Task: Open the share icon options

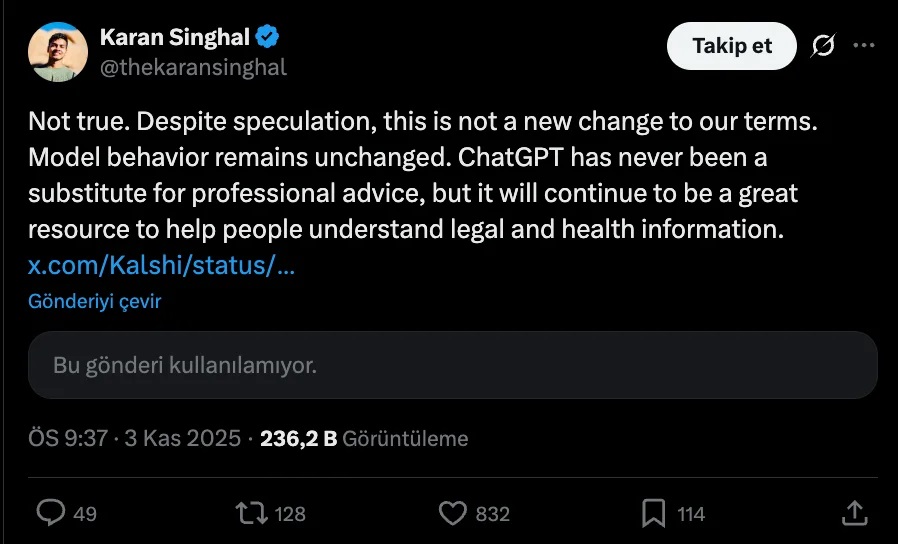Action: pyautogui.click(x=854, y=513)
